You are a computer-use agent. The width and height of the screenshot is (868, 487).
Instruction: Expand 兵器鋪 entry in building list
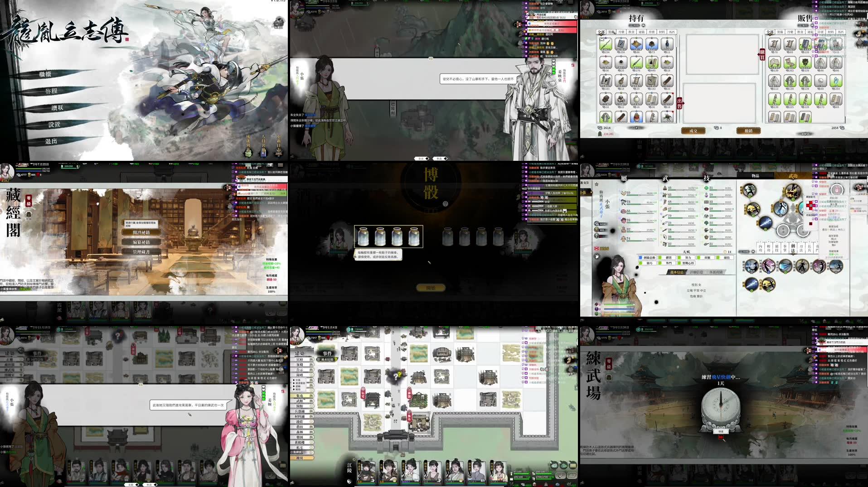(302, 411)
